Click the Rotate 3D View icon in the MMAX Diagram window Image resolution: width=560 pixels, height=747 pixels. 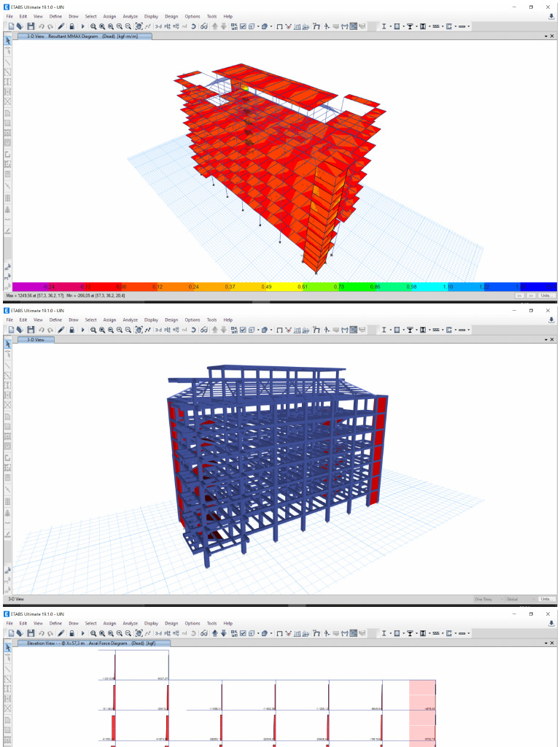tap(192, 26)
